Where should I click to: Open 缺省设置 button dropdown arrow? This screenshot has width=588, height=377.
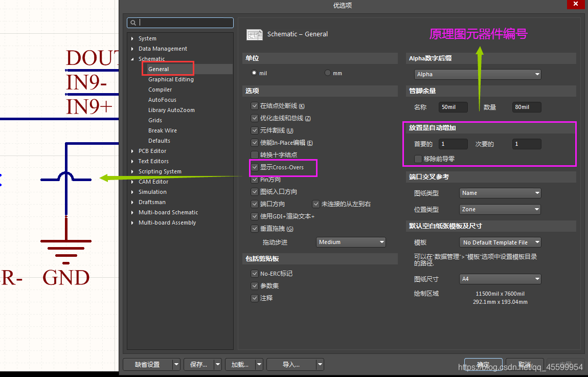(176, 365)
